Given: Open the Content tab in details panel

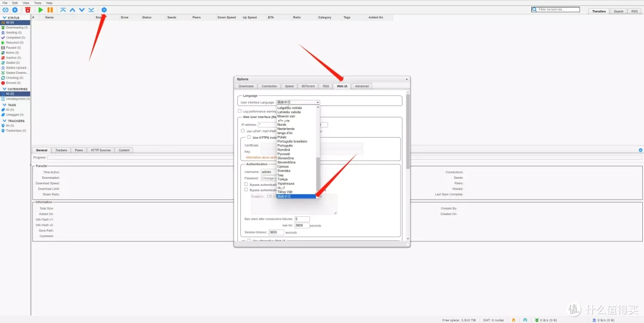Looking at the screenshot, I should pyautogui.click(x=124, y=150).
